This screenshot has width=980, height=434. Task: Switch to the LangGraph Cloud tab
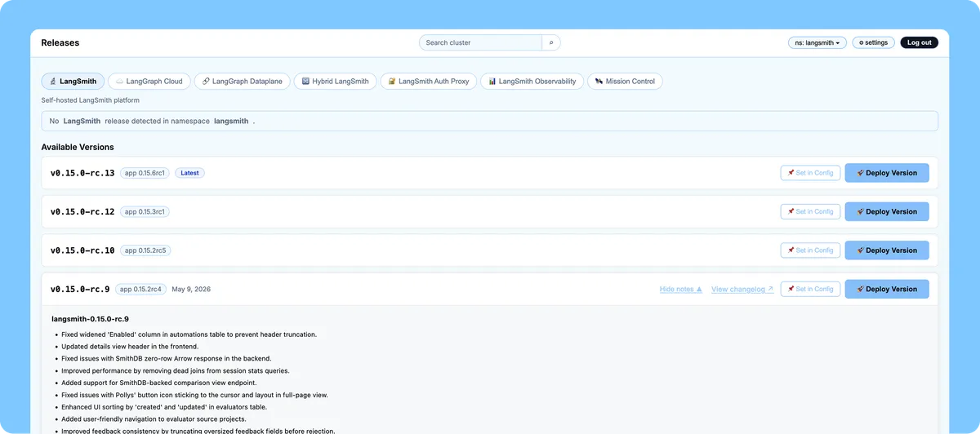pos(149,82)
